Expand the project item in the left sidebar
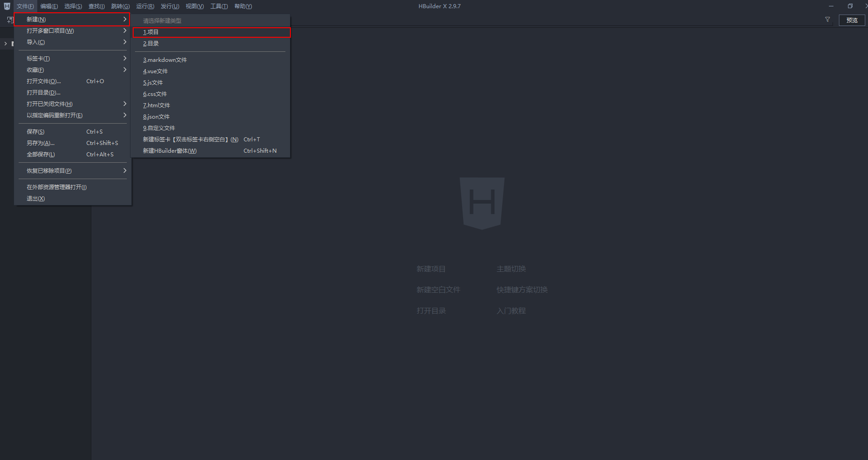The width and height of the screenshot is (868, 460). [x=5, y=44]
